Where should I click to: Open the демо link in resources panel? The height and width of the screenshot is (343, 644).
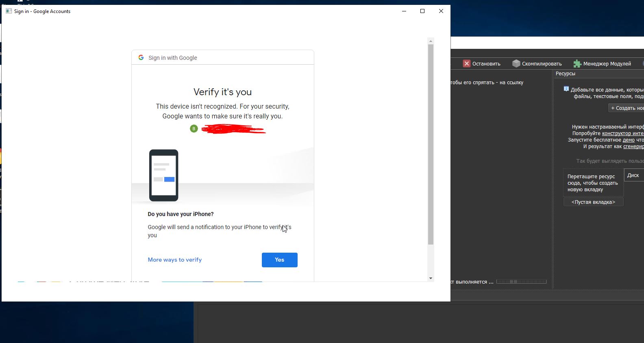coord(629,140)
